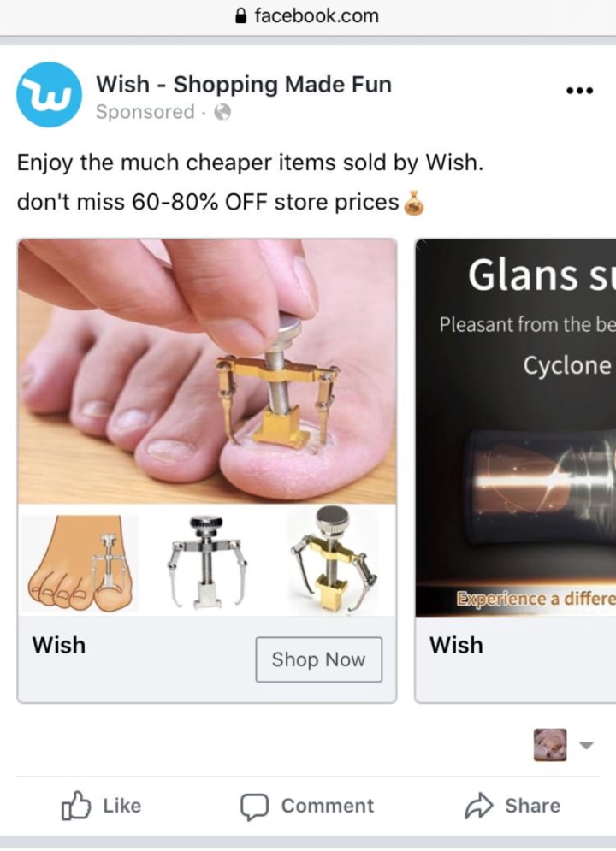
Task: Click the arrow Share icon
Action: click(479, 806)
